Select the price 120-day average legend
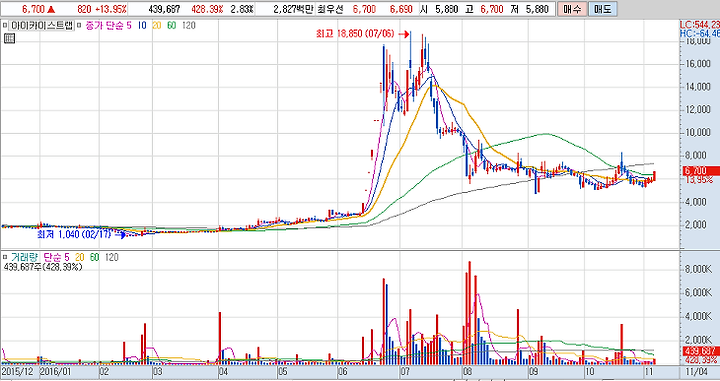Image resolution: width=720 pixels, height=381 pixels. (x=189, y=26)
